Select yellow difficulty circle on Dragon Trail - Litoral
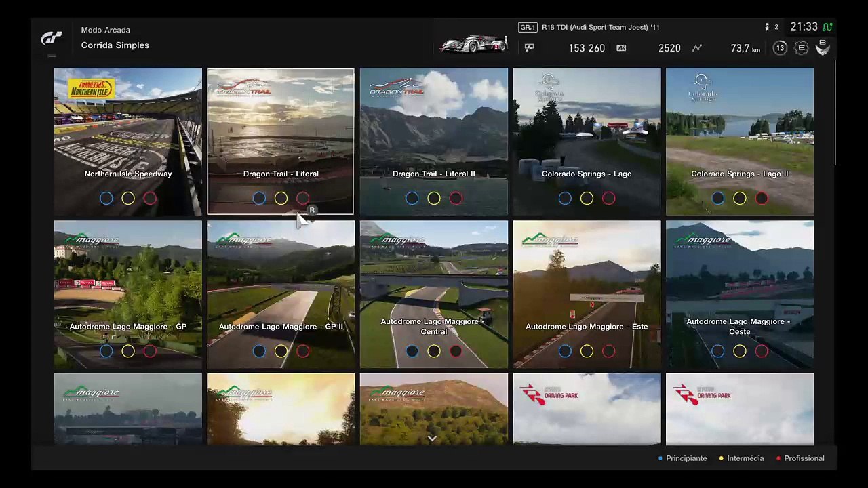The height and width of the screenshot is (488, 868). pos(281,199)
